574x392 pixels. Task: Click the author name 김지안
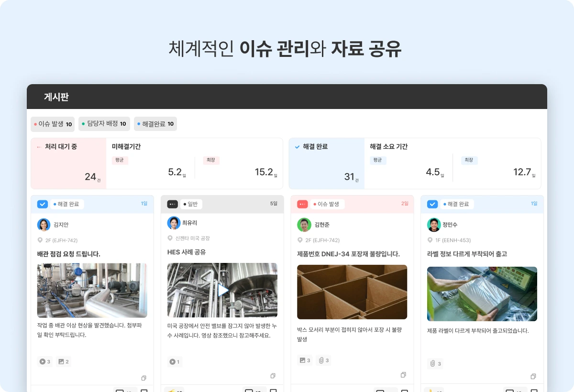[61, 225]
